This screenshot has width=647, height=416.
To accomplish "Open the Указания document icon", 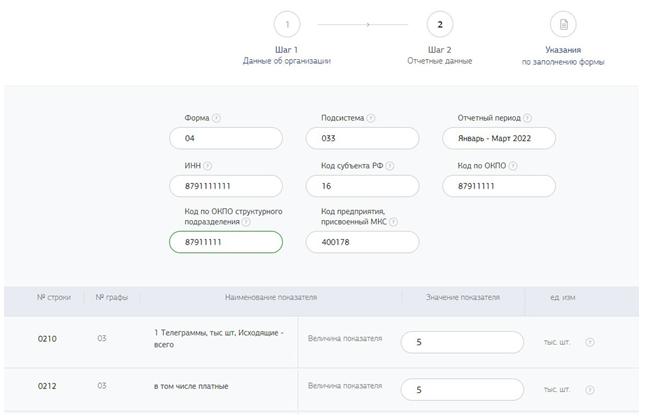I will 563,24.
